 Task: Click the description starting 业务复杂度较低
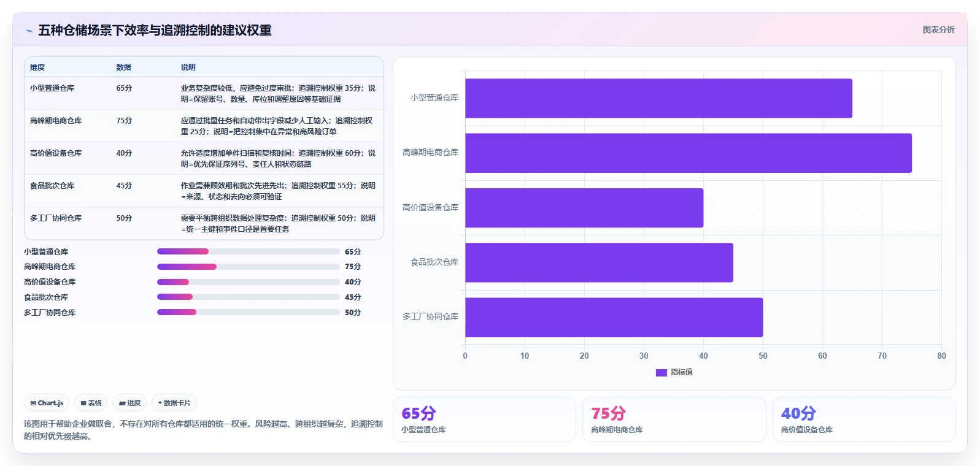click(x=278, y=94)
